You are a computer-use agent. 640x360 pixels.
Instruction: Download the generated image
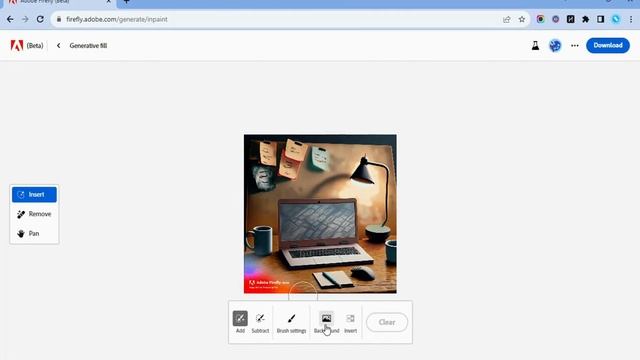(x=608, y=45)
